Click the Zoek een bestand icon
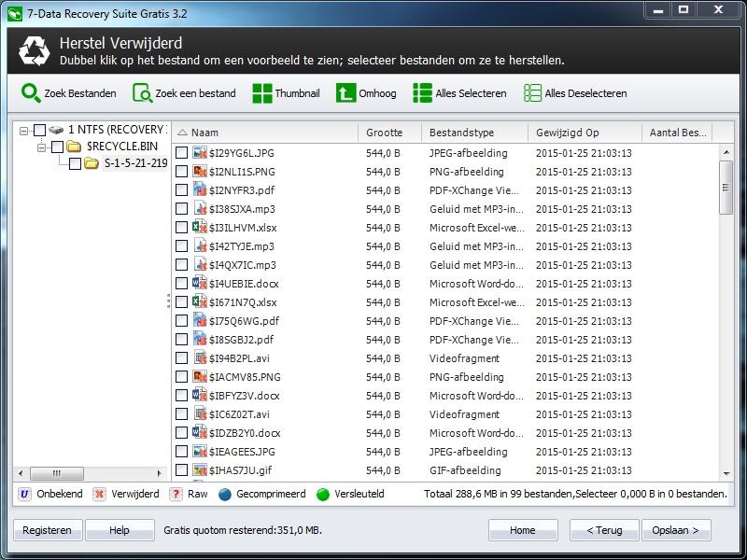747x560 pixels. click(x=143, y=92)
